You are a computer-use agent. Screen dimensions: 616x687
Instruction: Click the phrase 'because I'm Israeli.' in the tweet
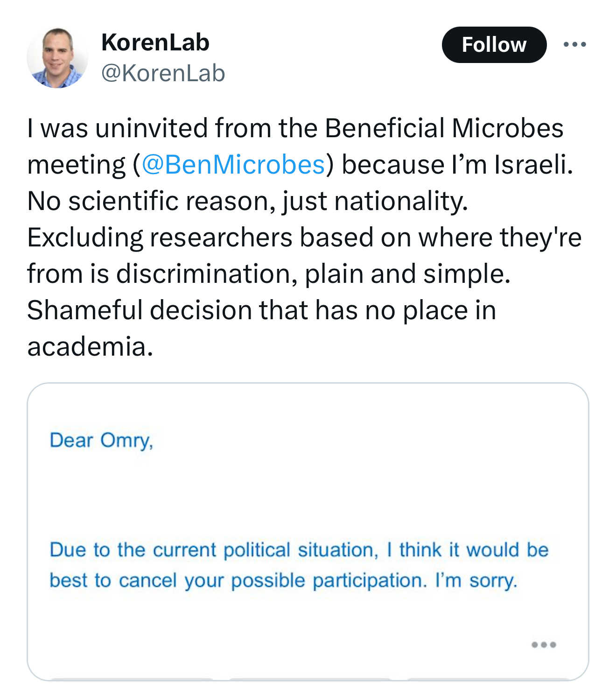[x=457, y=164]
